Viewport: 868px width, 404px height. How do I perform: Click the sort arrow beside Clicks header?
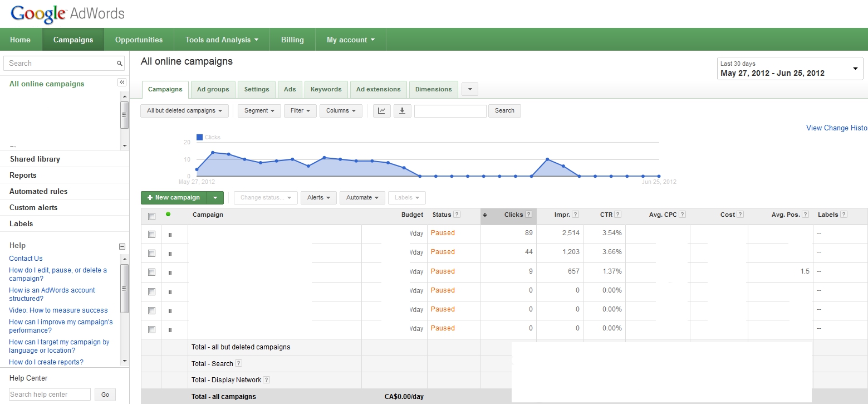click(485, 215)
